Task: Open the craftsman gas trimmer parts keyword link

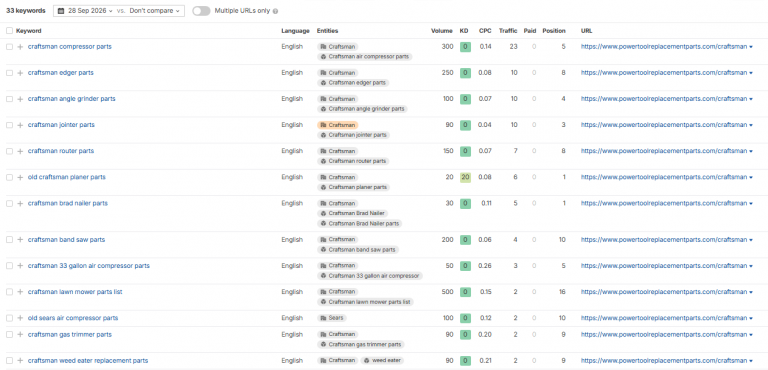Action: tap(70, 334)
